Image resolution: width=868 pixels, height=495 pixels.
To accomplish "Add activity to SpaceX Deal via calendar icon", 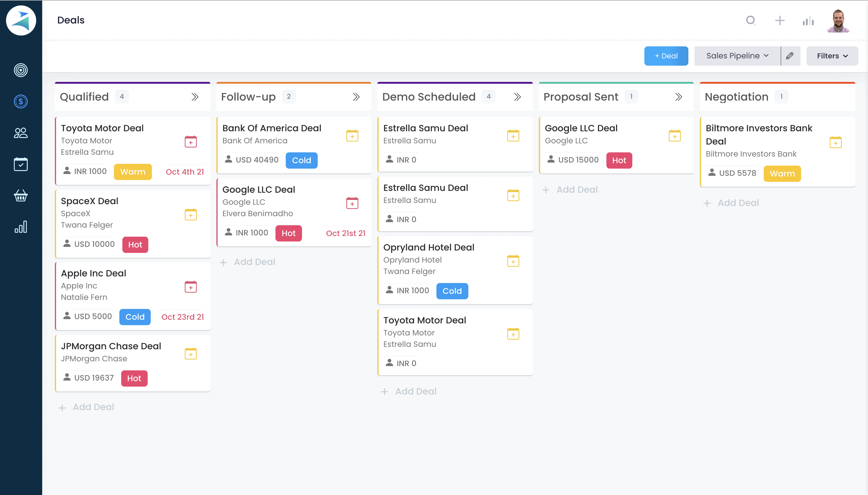I will [190, 214].
